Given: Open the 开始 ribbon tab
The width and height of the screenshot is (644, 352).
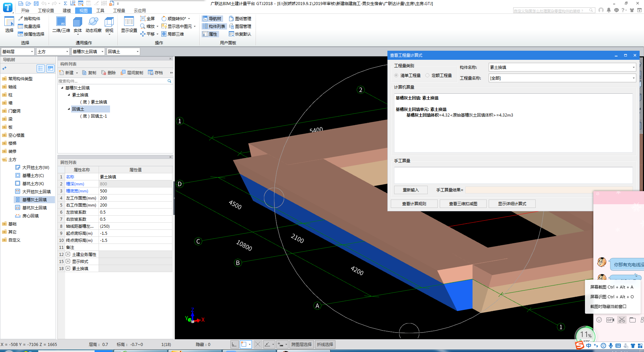Looking at the screenshot, I should [25, 10].
